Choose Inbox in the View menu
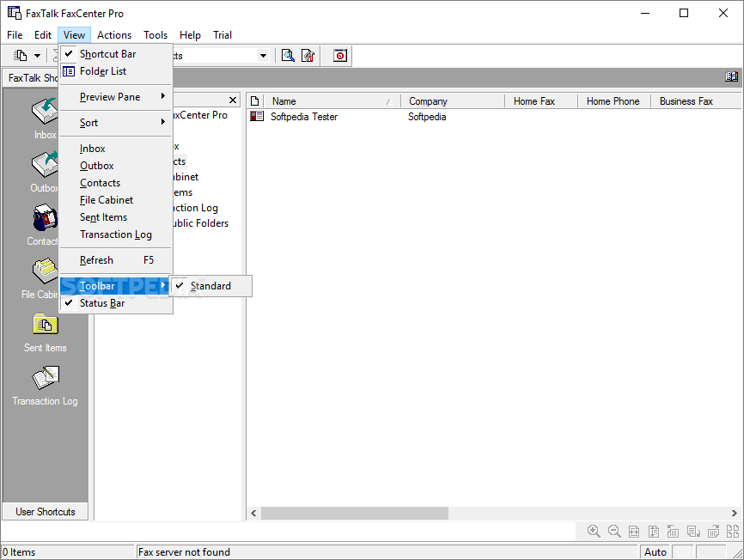The height and width of the screenshot is (560, 744). tap(116, 149)
